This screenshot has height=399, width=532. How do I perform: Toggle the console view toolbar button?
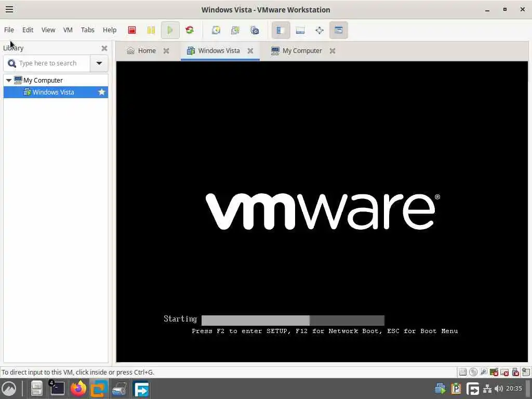coord(339,30)
